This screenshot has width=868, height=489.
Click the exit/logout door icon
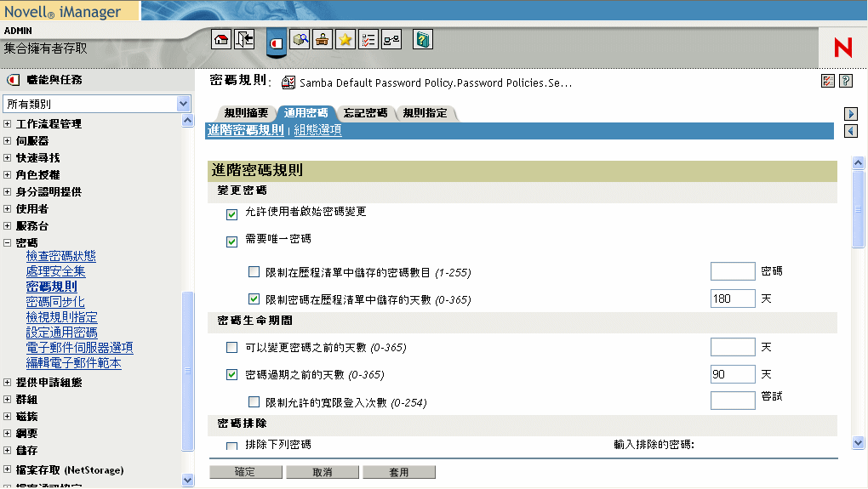244,40
